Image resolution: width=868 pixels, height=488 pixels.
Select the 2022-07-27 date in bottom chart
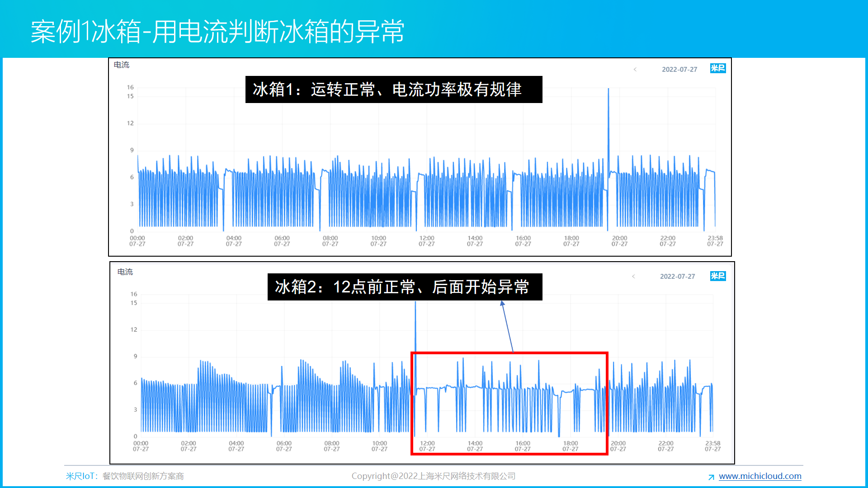pos(677,276)
